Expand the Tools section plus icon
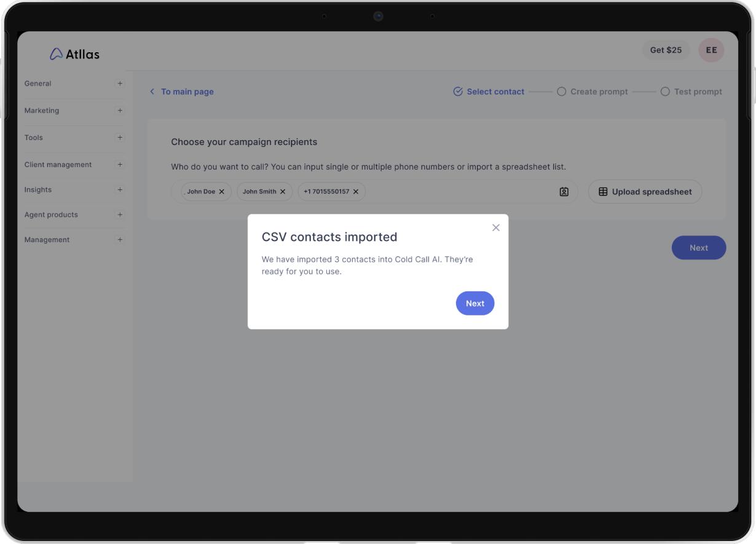The height and width of the screenshot is (544, 756). click(x=120, y=138)
